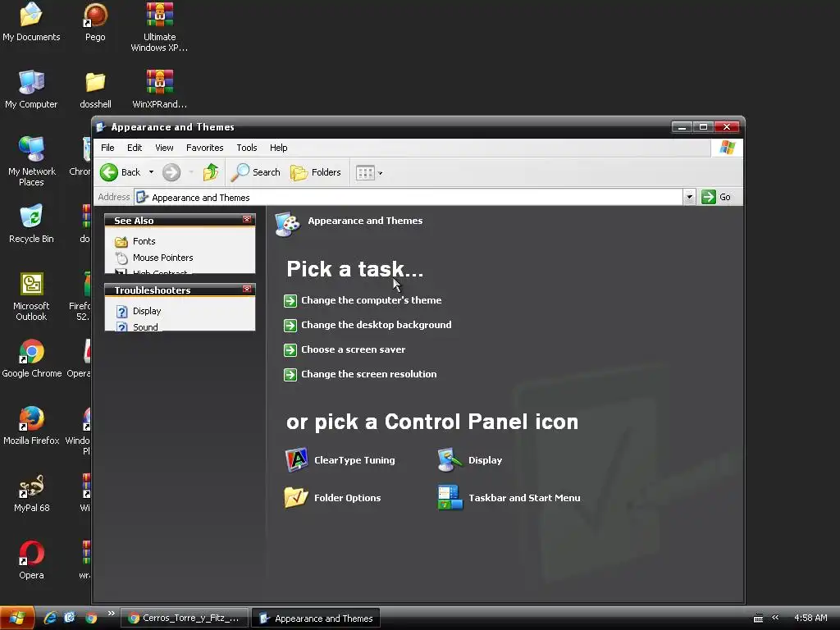Click Change the computer's theme
The image size is (840, 630).
(363, 300)
